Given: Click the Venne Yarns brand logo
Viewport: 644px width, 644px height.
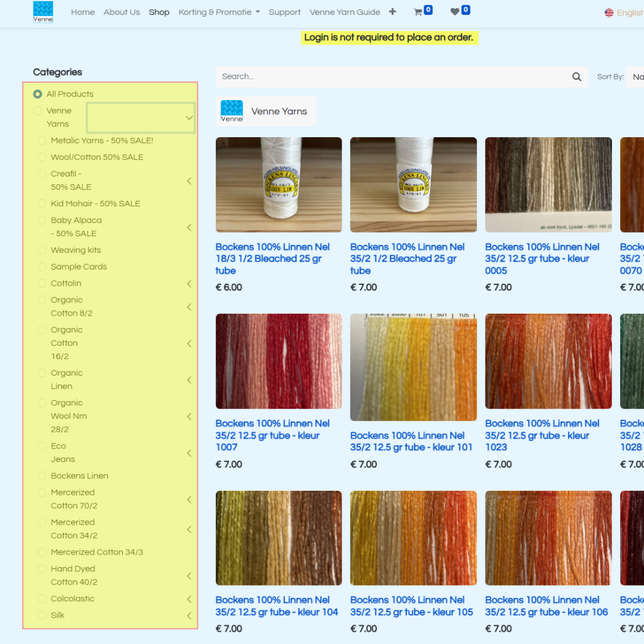Looking at the screenshot, I should [x=231, y=112].
